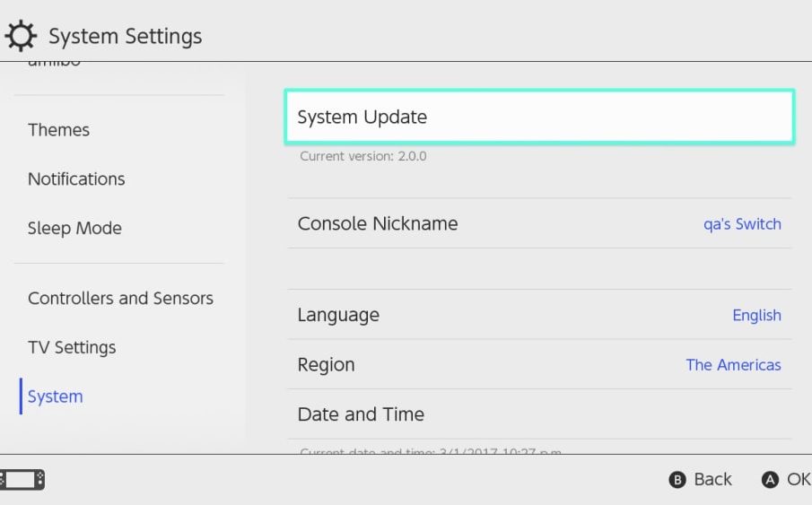Go to Sleep Mode settings

click(x=74, y=228)
